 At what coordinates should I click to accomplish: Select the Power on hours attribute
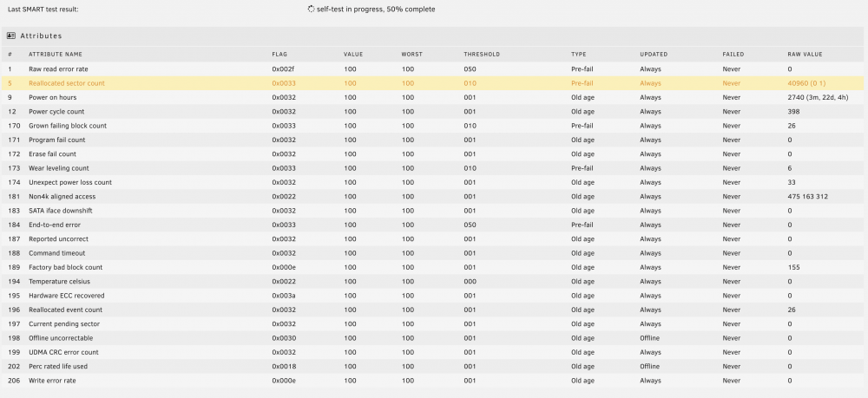(53, 97)
